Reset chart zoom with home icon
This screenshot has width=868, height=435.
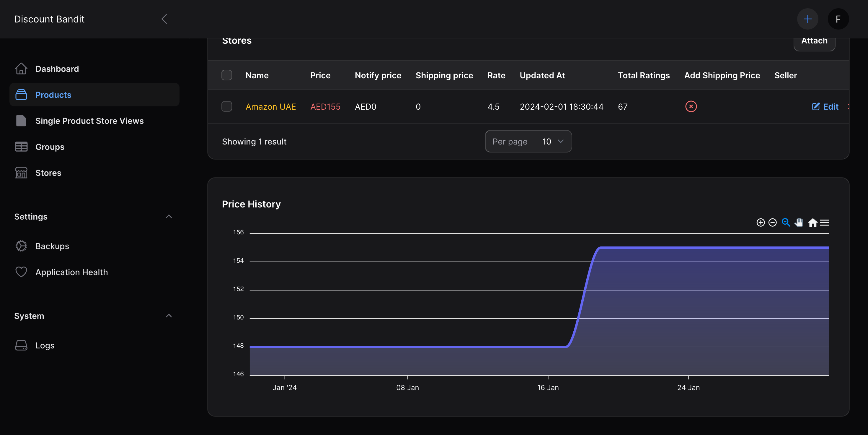tap(812, 222)
